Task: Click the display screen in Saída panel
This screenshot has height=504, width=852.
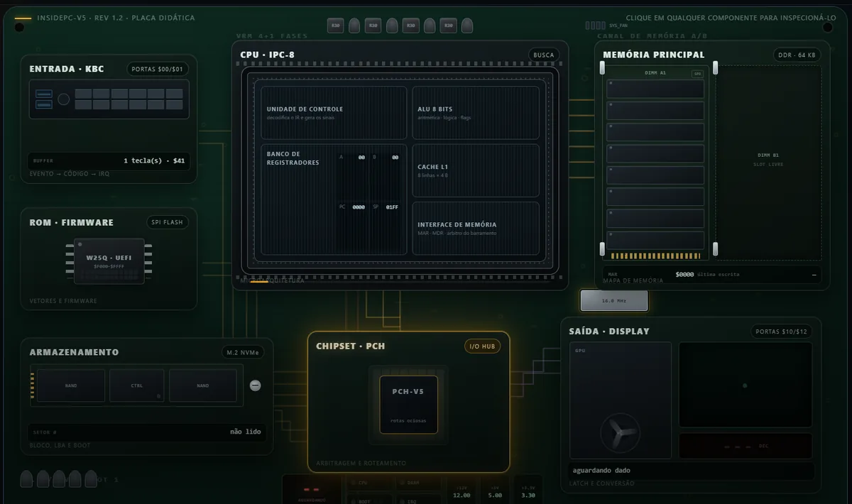Action: point(745,385)
